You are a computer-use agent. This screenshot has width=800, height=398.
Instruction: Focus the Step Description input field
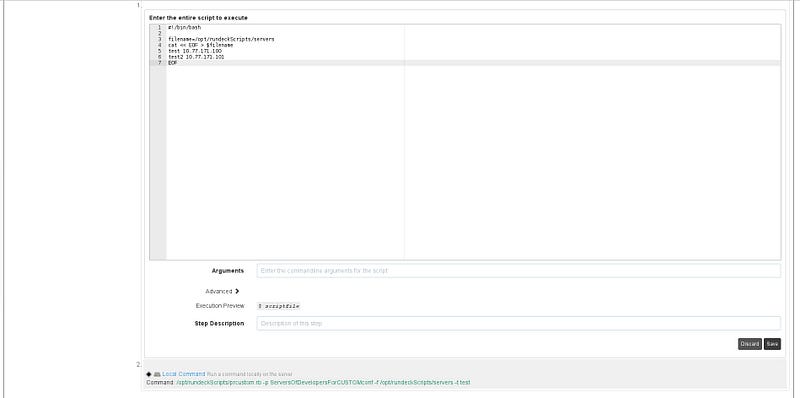pyautogui.click(x=518, y=324)
